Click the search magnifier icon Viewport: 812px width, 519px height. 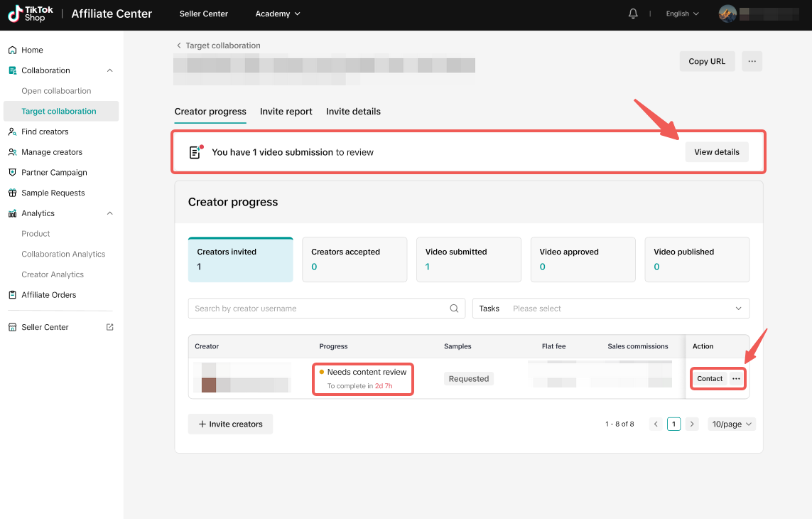coord(454,309)
